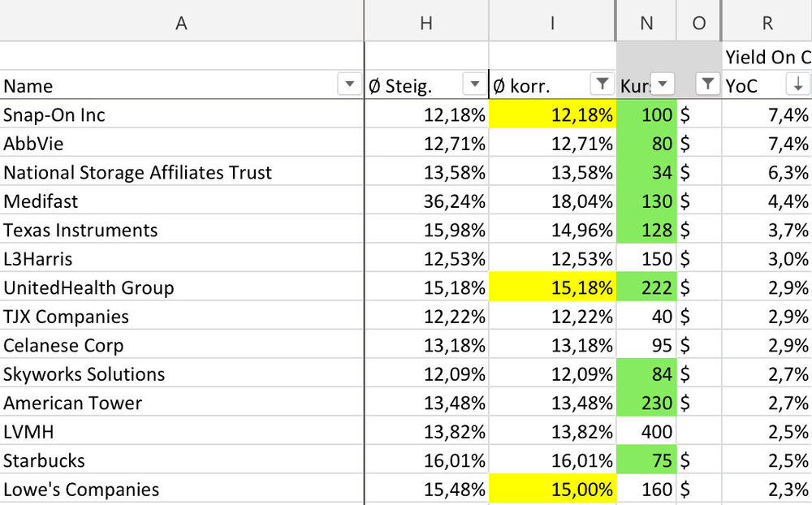Screen dimensions: 812x505
Task: Select the AbbVie 7,4% YoC cell
Action: point(767,145)
